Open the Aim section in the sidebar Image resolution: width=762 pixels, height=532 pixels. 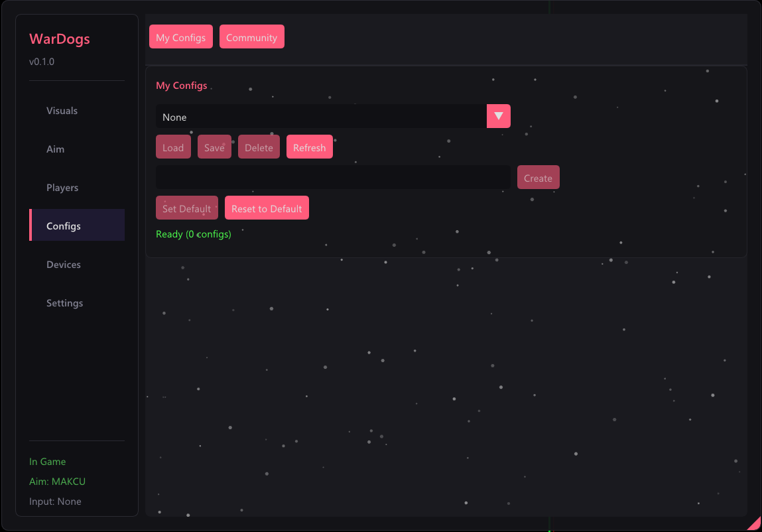click(77, 149)
